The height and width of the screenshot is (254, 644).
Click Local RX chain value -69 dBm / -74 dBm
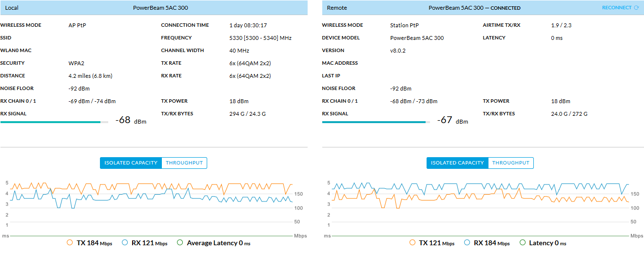[92, 101]
